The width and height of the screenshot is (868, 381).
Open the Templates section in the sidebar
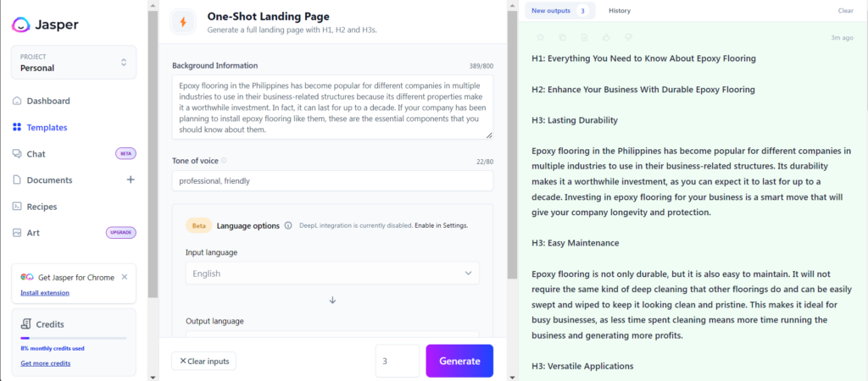(x=47, y=128)
